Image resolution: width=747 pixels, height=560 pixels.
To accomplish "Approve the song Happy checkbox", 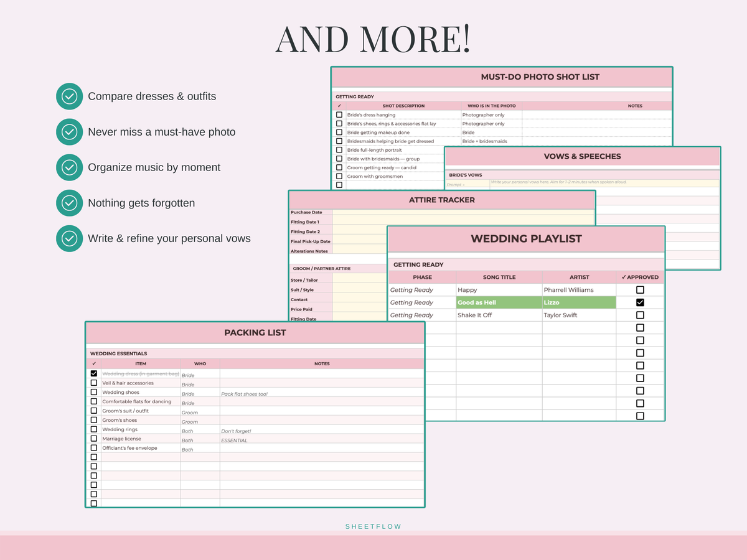I will (640, 290).
